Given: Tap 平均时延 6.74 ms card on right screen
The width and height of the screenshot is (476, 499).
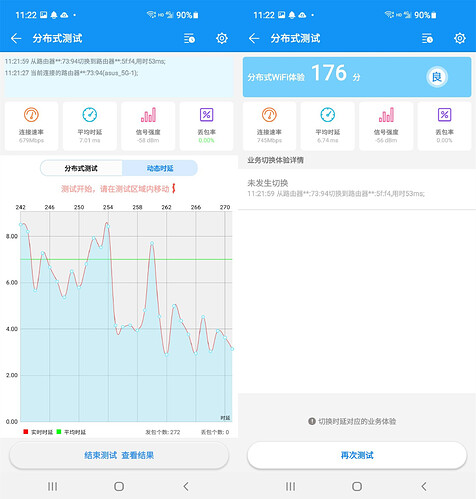Looking at the screenshot, I should point(328,126).
